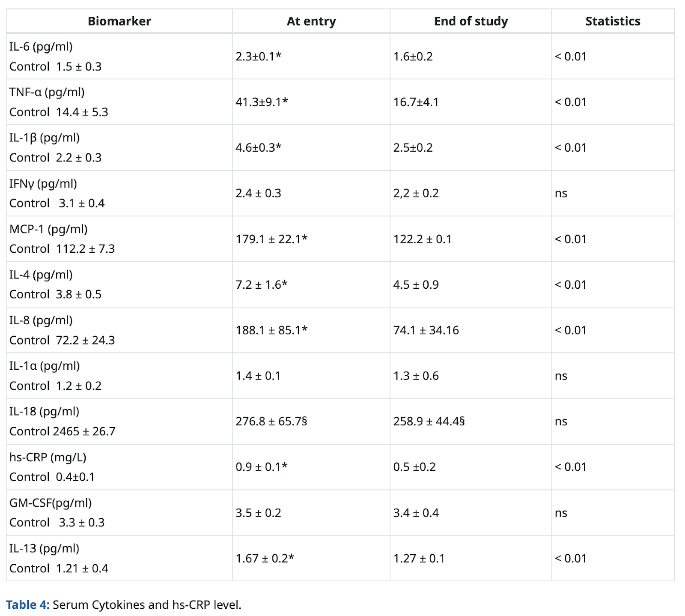
Task: Click the End of study column header
Action: [471, 21]
